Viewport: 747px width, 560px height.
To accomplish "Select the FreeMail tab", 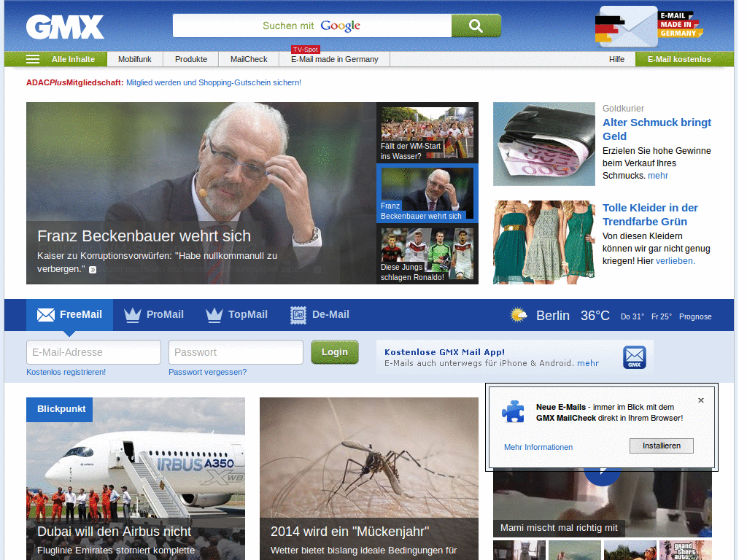I will (69, 315).
